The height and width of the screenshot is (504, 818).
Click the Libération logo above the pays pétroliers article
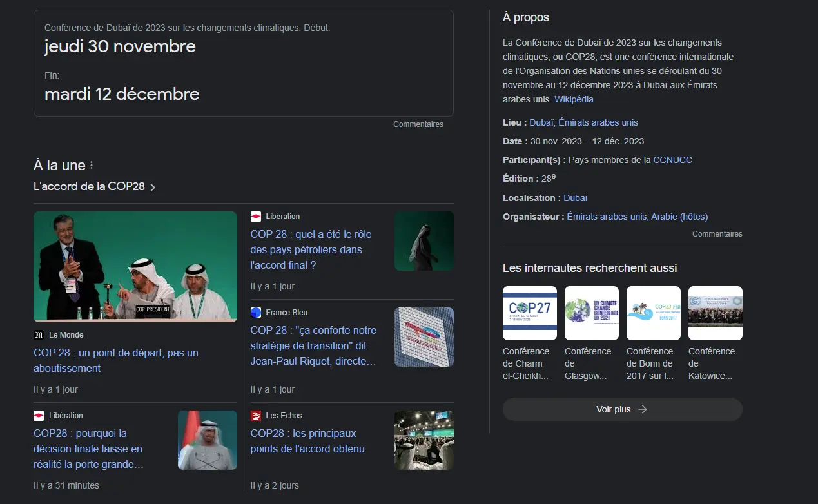pyautogui.click(x=256, y=217)
